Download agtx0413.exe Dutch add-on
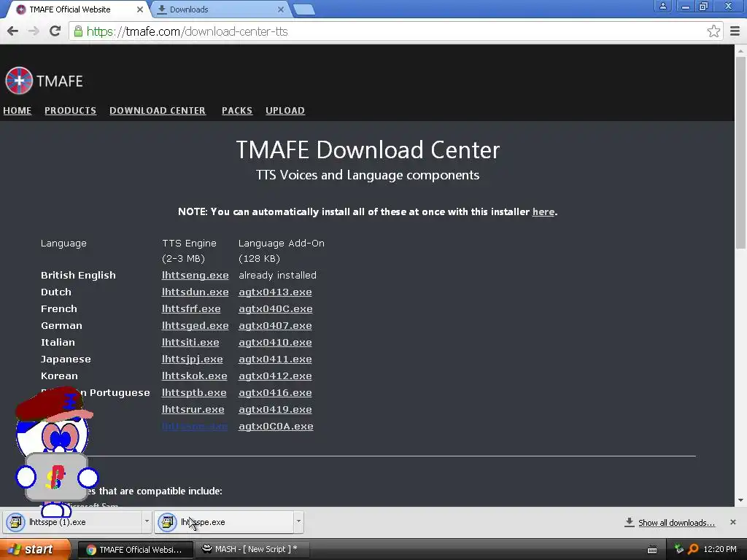The height and width of the screenshot is (560, 747). (275, 292)
